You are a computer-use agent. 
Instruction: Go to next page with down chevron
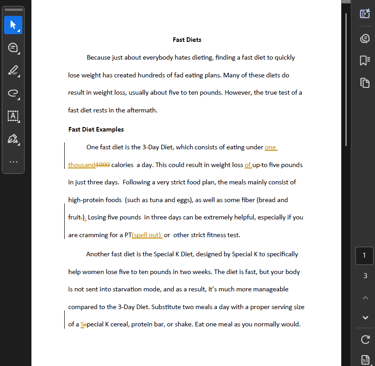365,317
